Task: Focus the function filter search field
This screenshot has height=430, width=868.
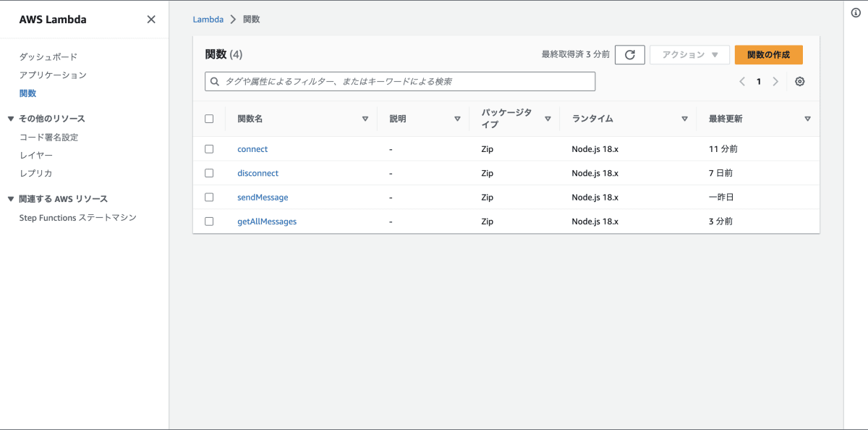Action: [400, 82]
